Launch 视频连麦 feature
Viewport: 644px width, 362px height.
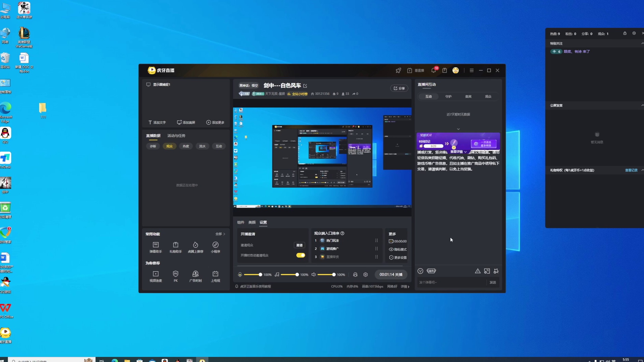tap(155, 276)
